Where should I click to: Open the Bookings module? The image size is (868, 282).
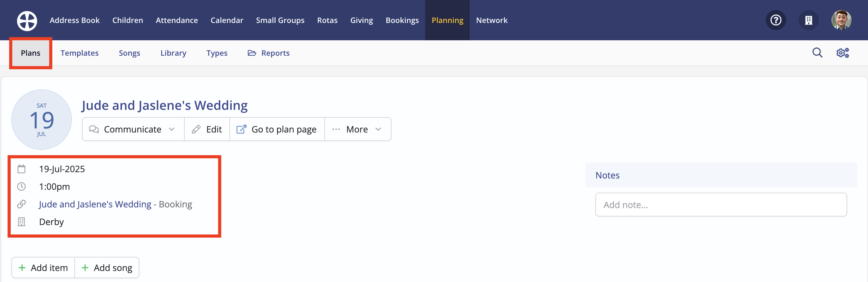click(x=402, y=20)
